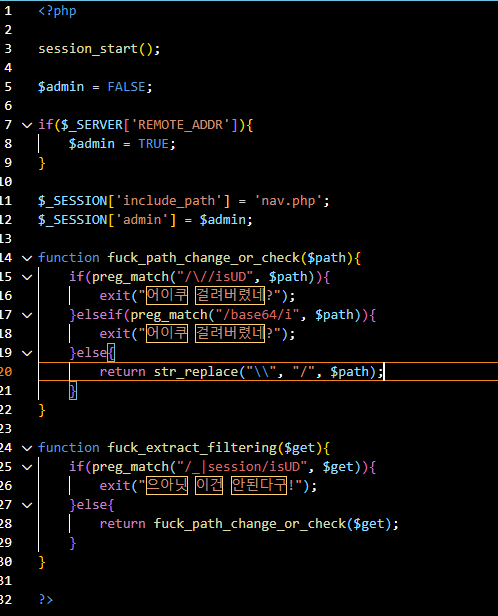Click line number 3 in gutter
Viewport: 498px width, 616px height.
click(x=8, y=49)
